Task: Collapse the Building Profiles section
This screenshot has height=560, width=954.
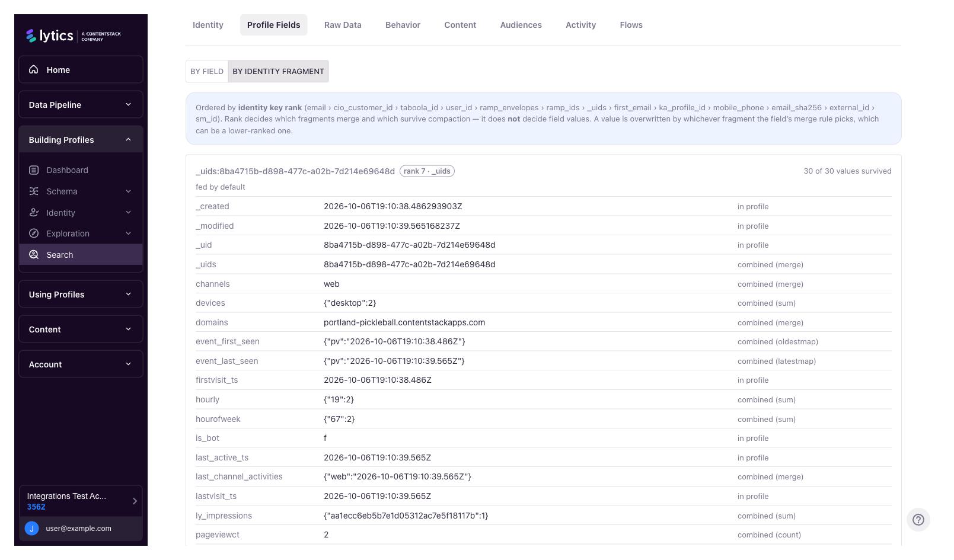Action: pos(81,140)
